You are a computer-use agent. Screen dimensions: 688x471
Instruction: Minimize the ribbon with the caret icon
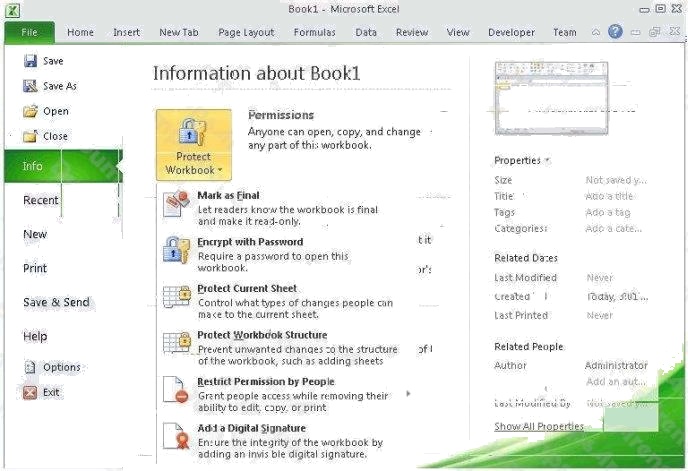(x=595, y=32)
